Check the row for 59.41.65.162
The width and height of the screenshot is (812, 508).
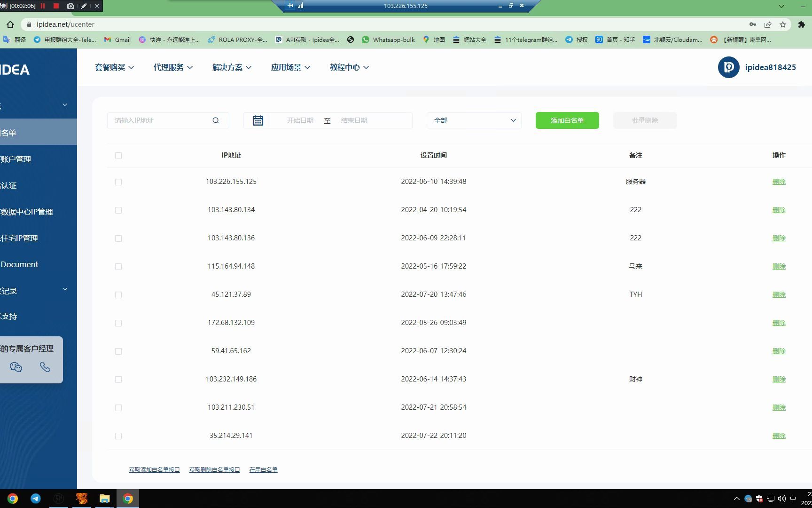click(118, 351)
